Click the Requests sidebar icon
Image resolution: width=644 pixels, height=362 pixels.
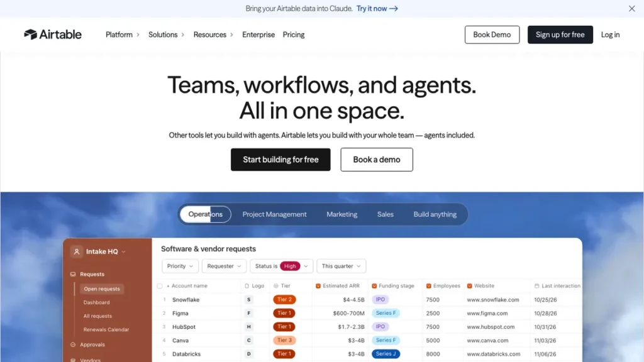click(73, 274)
